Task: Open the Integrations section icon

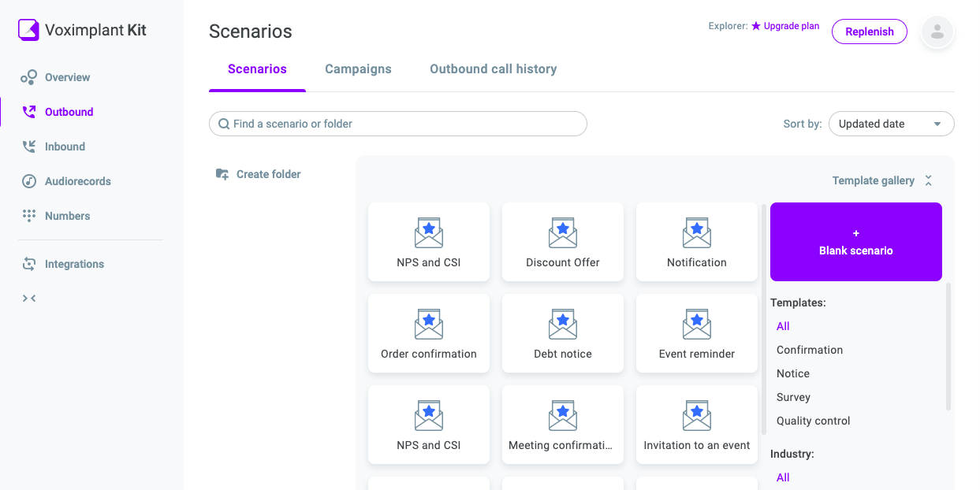Action: click(x=29, y=264)
